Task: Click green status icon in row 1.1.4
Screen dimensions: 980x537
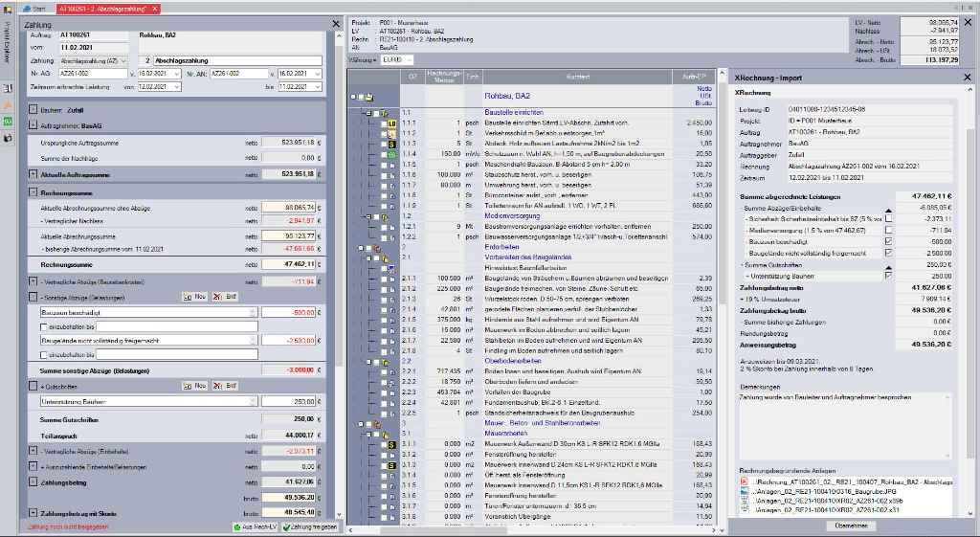Action: coord(391,153)
